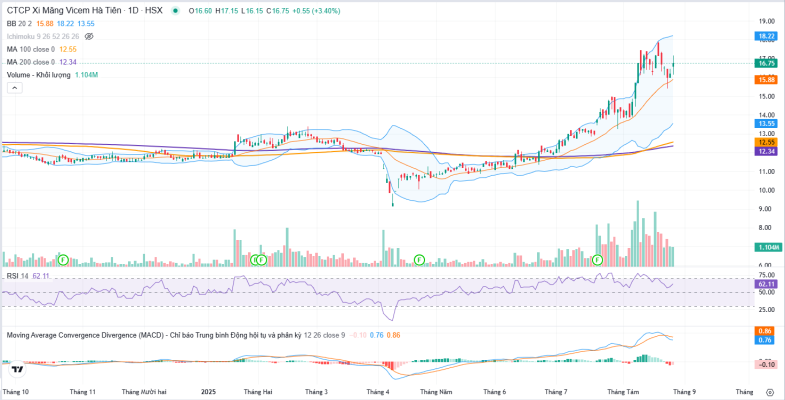The height and width of the screenshot is (400, 785).
Task: Click the purple 62.11 RSI axis label
Action: tap(766, 284)
